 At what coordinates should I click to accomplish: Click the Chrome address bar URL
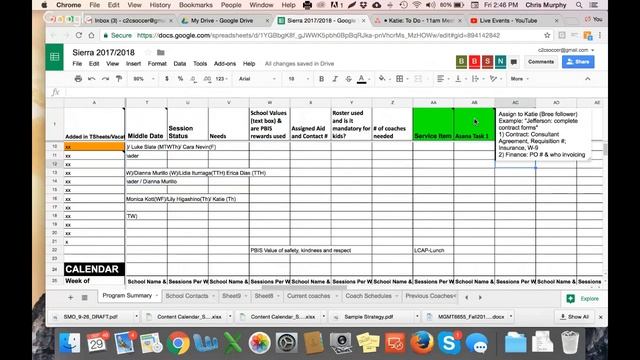318,36
